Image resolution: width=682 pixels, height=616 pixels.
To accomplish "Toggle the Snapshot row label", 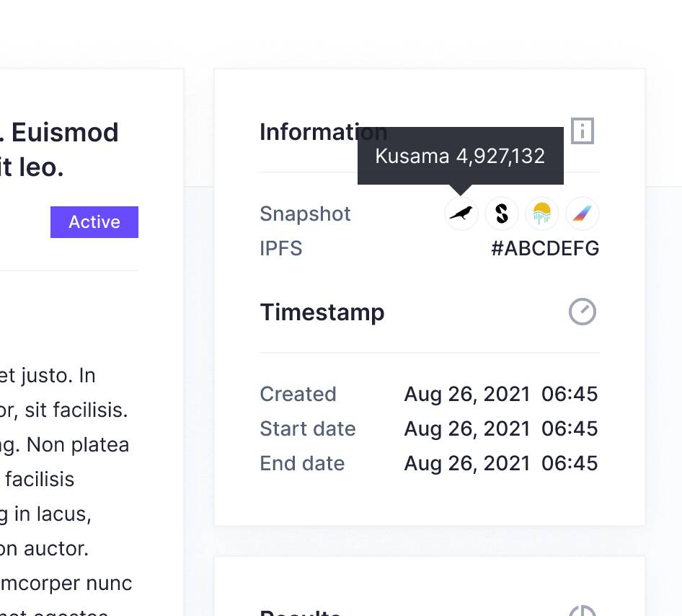I will click(x=305, y=214).
